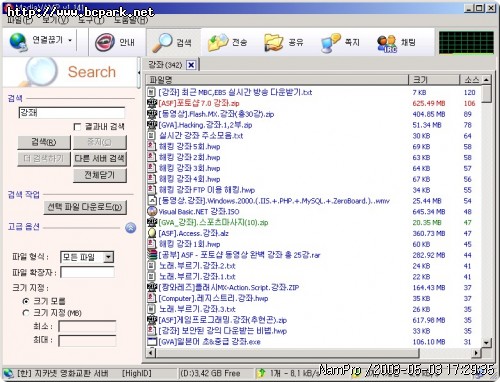500x382 pixels.
Task: Click the icon of [GVA].Hacking.강좌.1,2부.zip
Action: click(152, 125)
